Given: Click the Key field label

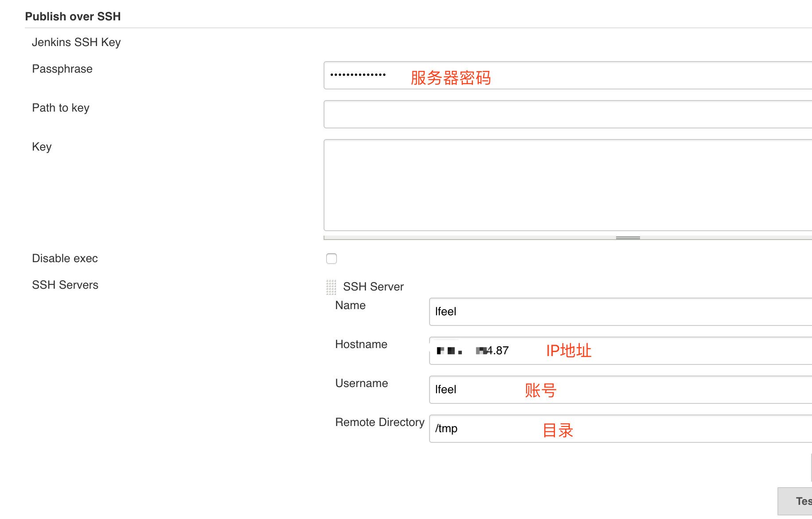Looking at the screenshot, I should [41, 147].
